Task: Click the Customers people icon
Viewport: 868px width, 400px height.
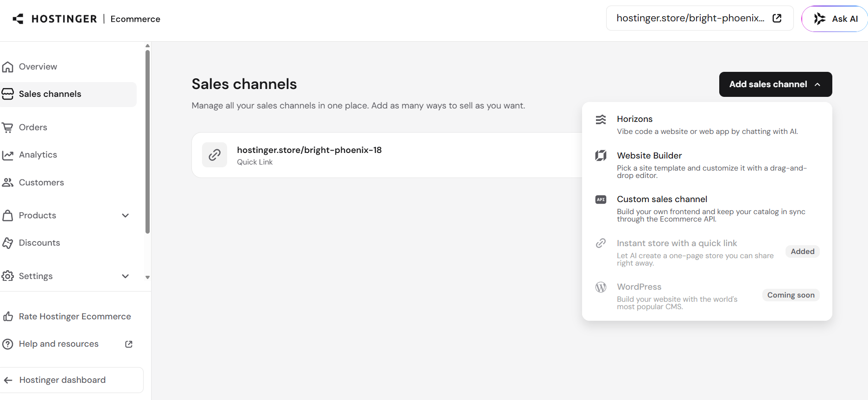Action: coord(7,183)
